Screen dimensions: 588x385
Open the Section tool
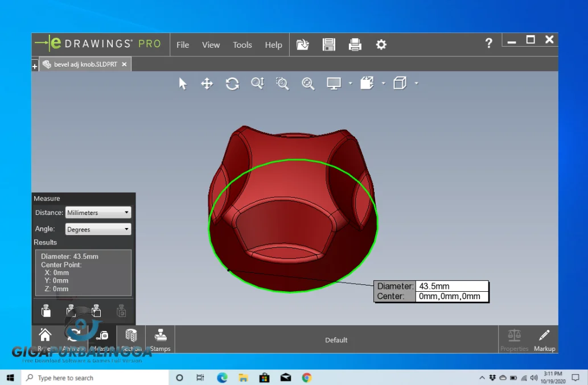coord(130,337)
